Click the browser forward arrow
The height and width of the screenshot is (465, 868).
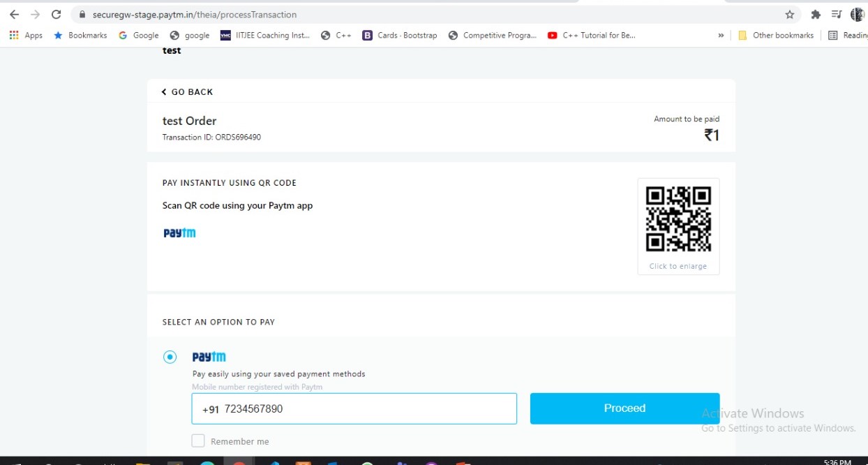click(x=36, y=15)
